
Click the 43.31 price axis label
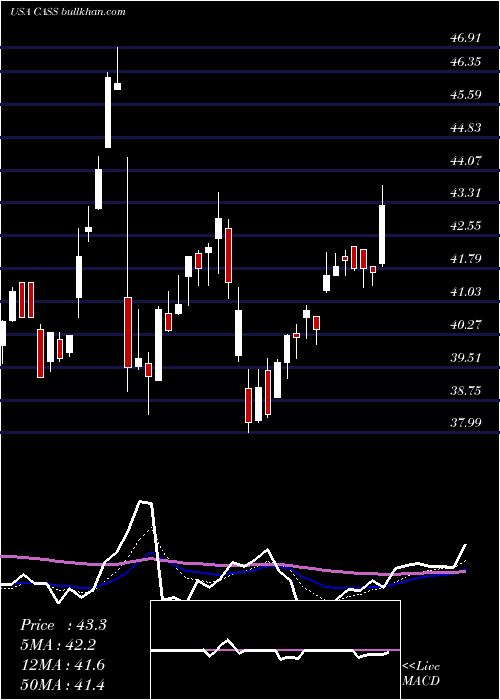click(x=466, y=193)
